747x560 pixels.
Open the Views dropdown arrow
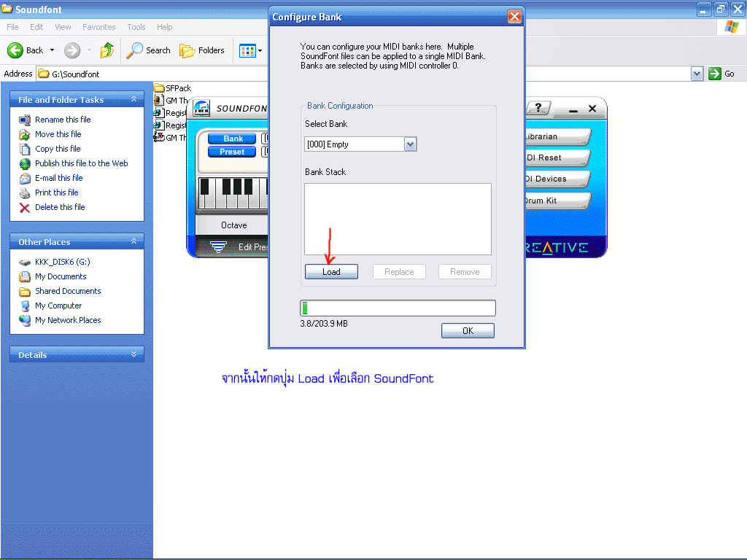click(x=260, y=50)
